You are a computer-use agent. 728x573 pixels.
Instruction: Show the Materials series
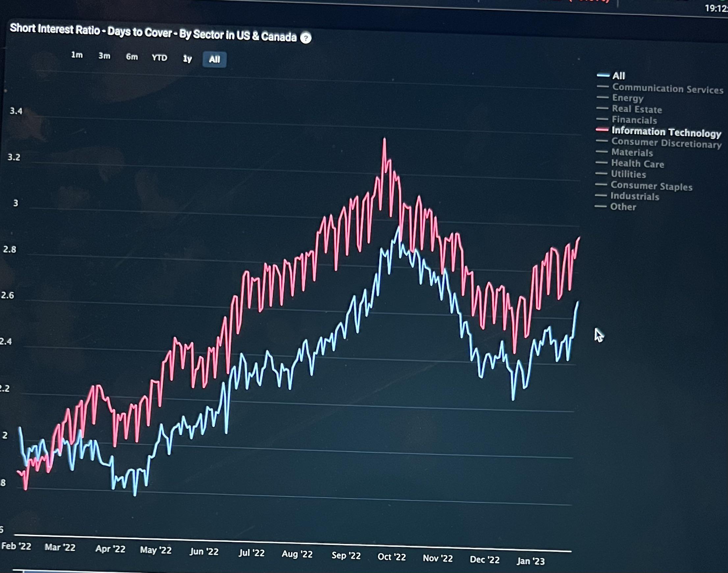tap(632, 152)
